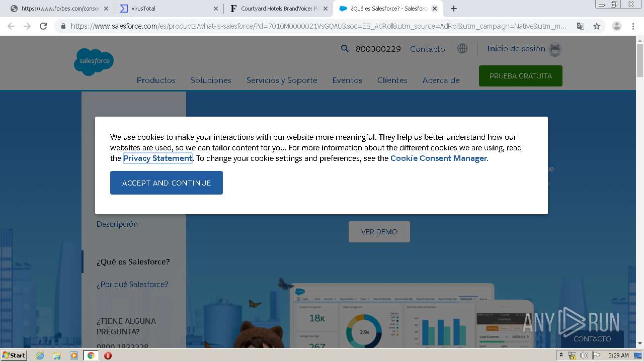Bookmark this page with star icon
Screen dimensions: 644x362
pos(597,26)
